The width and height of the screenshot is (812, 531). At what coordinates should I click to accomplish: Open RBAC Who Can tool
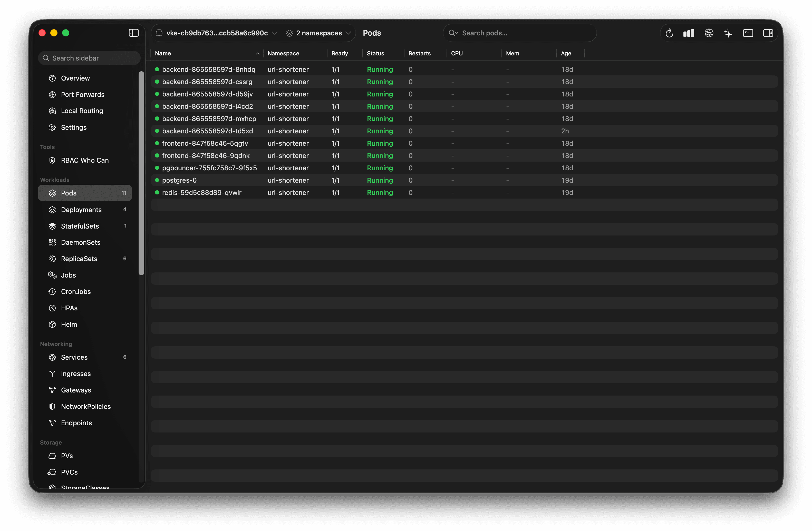[85, 160]
